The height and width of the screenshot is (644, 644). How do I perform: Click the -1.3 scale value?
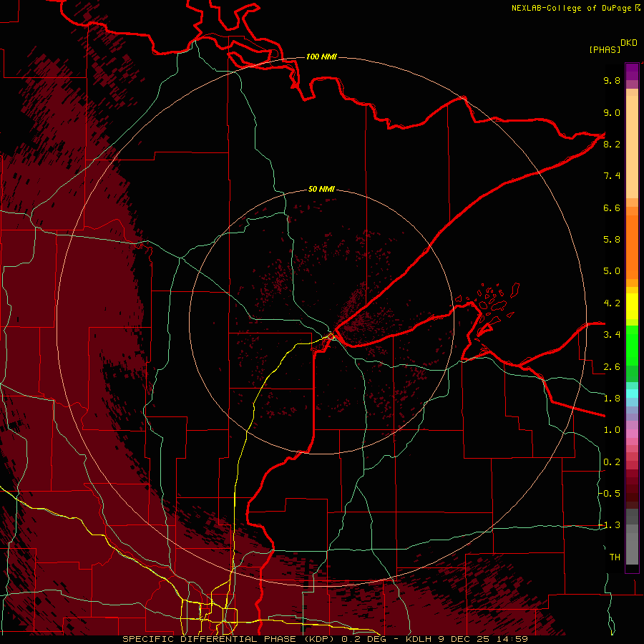(x=610, y=526)
